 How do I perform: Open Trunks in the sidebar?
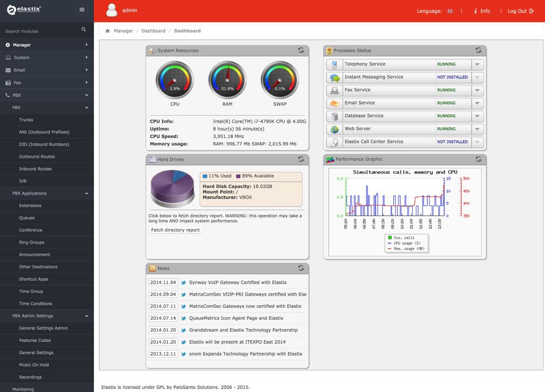tap(26, 120)
